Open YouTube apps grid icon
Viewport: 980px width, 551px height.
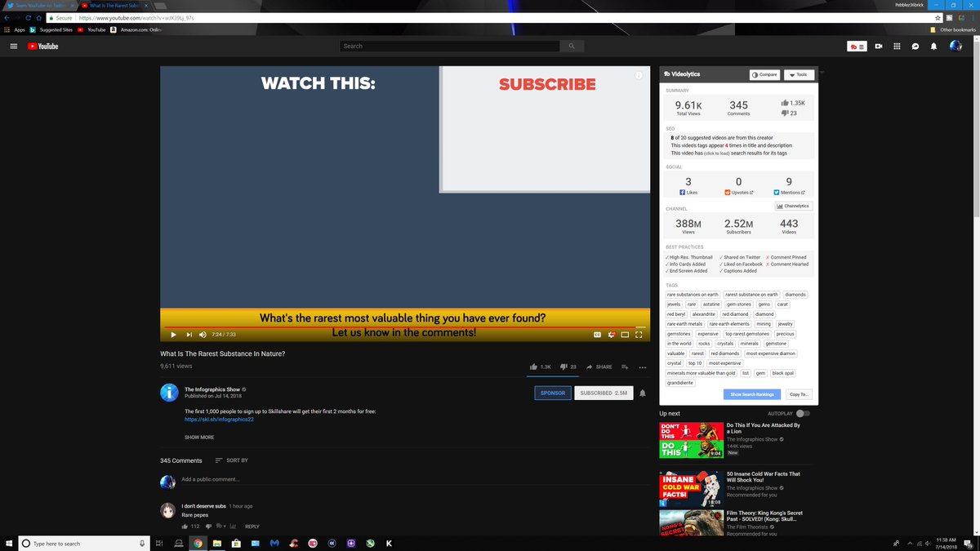pyautogui.click(x=897, y=47)
